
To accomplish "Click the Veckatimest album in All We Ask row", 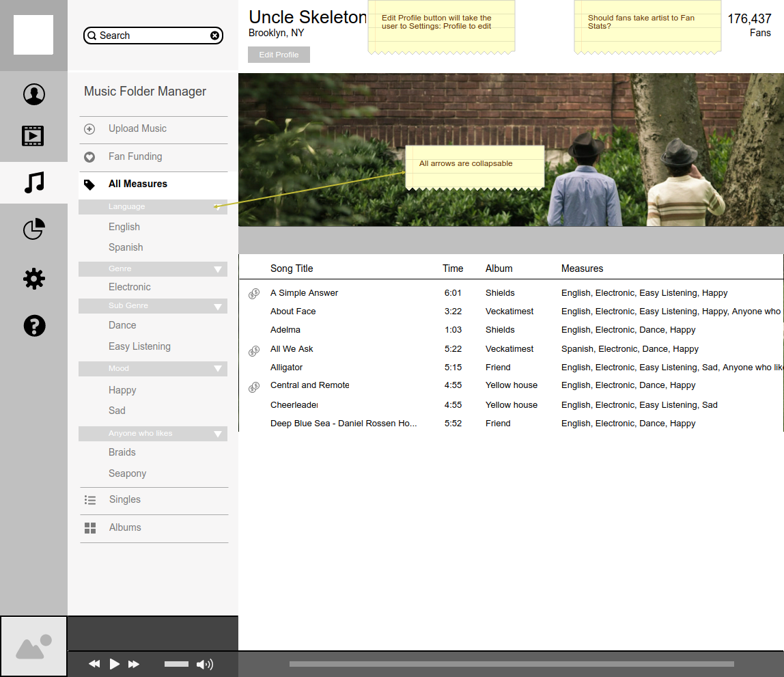I will [509, 349].
